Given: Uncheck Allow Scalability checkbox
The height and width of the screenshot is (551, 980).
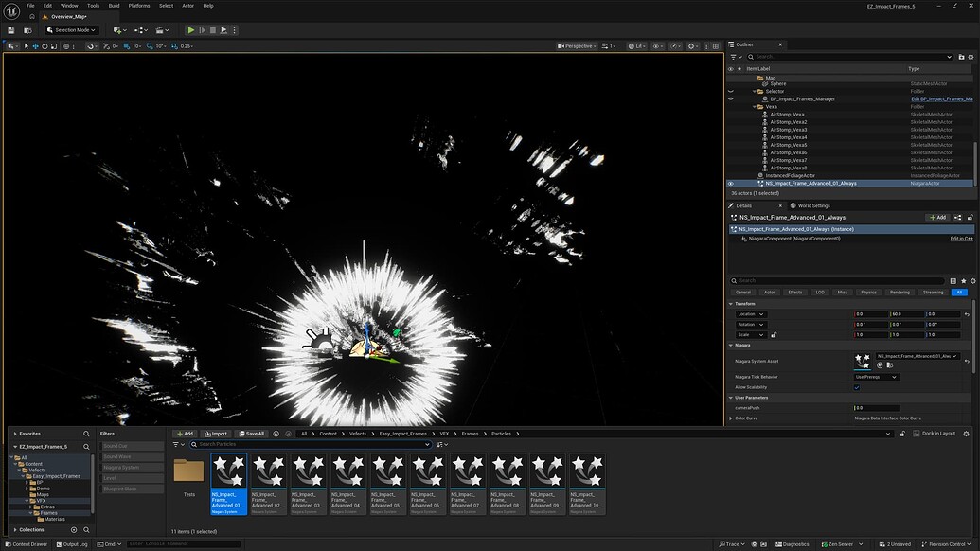Looking at the screenshot, I should tap(857, 387).
